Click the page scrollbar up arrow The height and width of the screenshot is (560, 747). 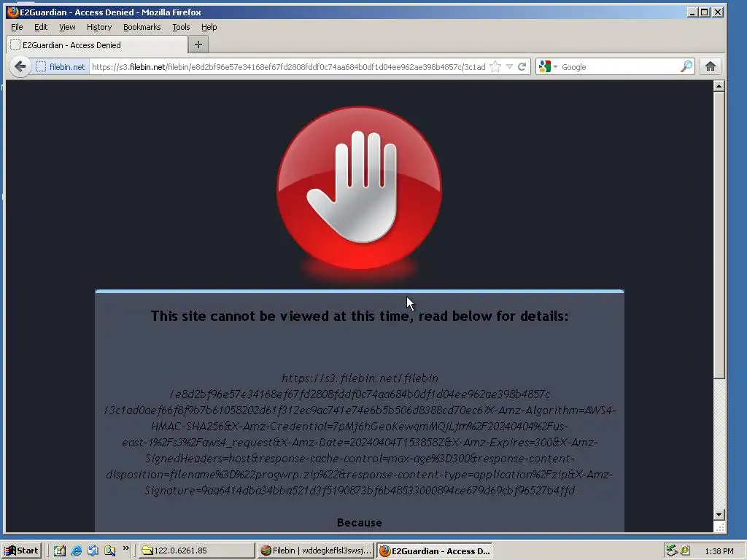[x=719, y=86]
